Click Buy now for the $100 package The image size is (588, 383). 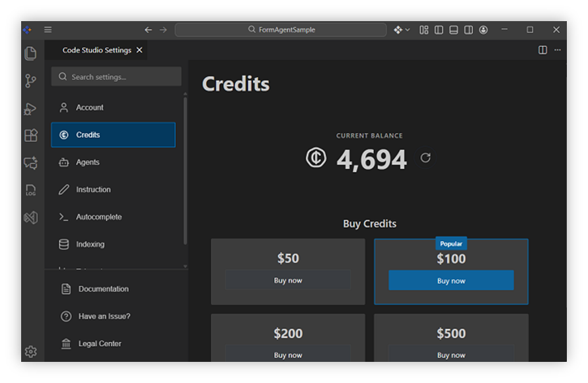(x=451, y=281)
